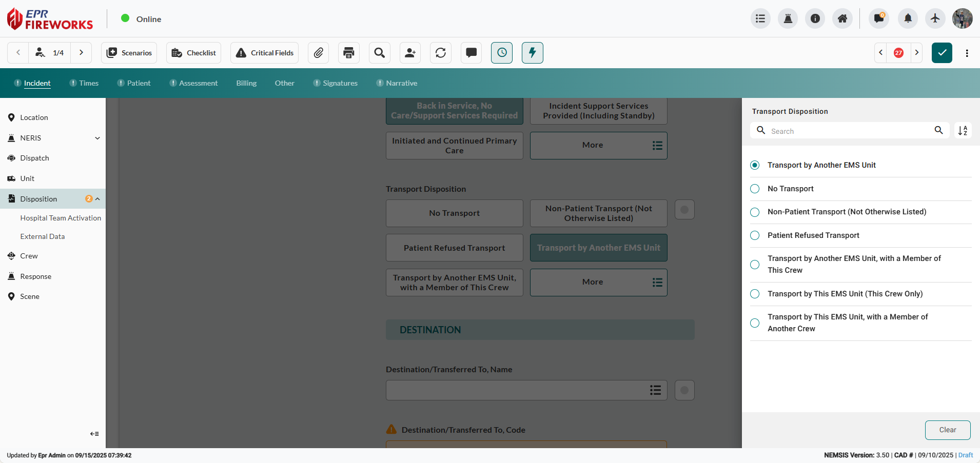980x463 pixels.
Task: Open the Critical Fields button
Action: (x=264, y=53)
